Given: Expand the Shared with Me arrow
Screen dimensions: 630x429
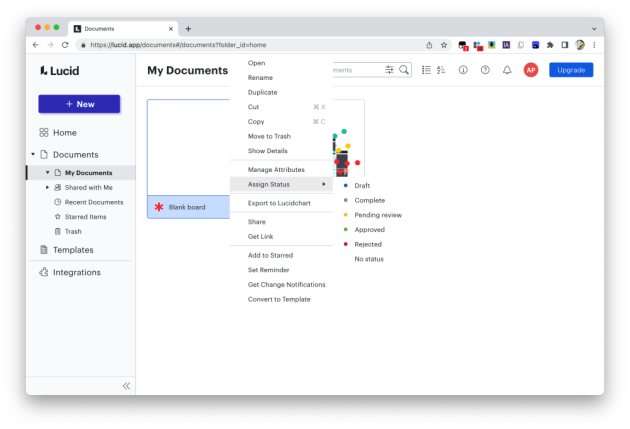Looking at the screenshot, I should click(47, 187).
